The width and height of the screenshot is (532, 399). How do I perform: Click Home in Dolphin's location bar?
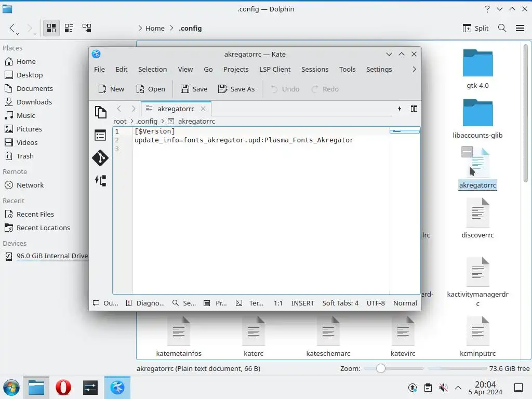click(155, 28)
